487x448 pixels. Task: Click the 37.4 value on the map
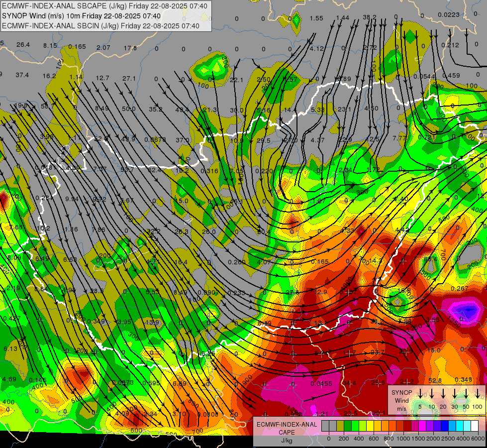click(x=22, y=75)
